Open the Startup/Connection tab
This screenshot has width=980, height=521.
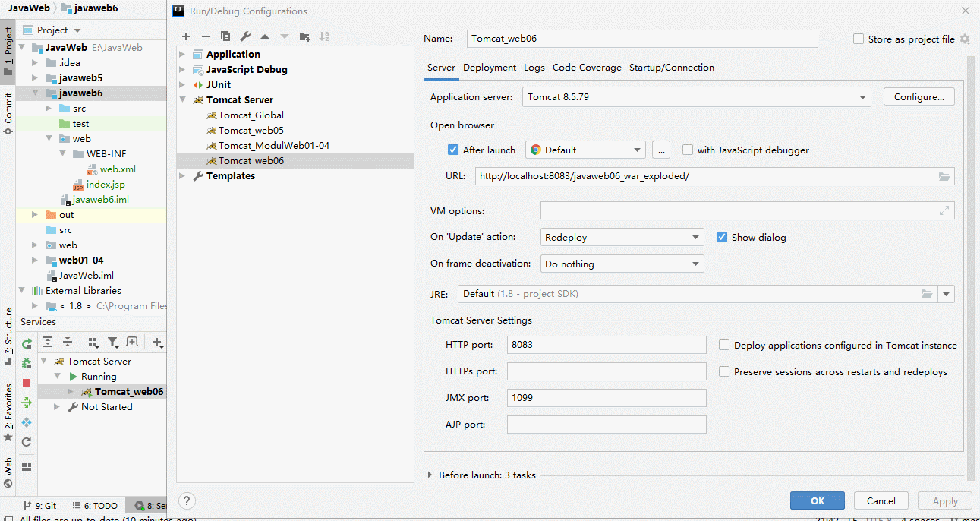click(672, 68)
